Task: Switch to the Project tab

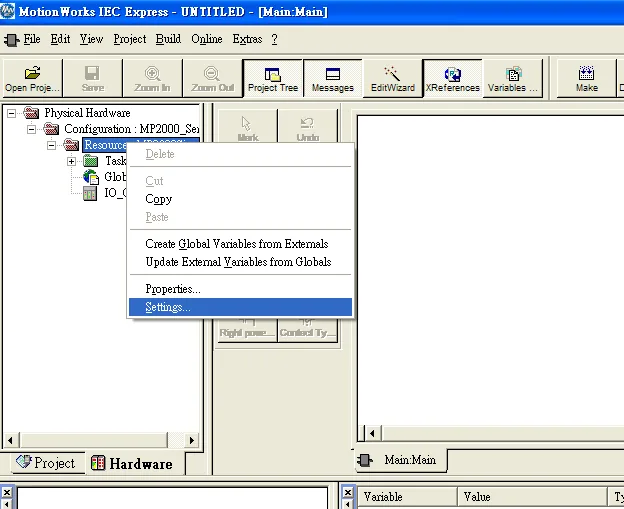Action: coord(46,463)
